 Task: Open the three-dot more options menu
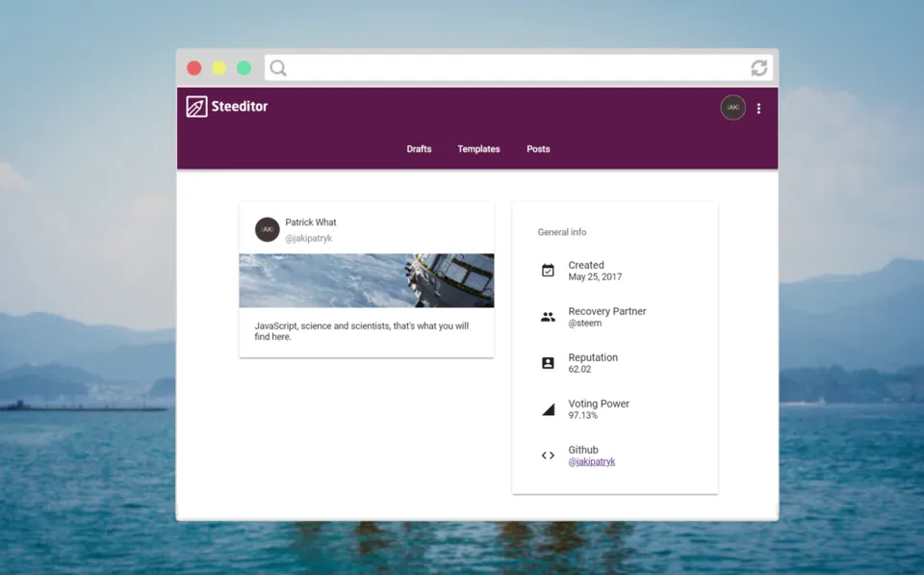point(759,108)
